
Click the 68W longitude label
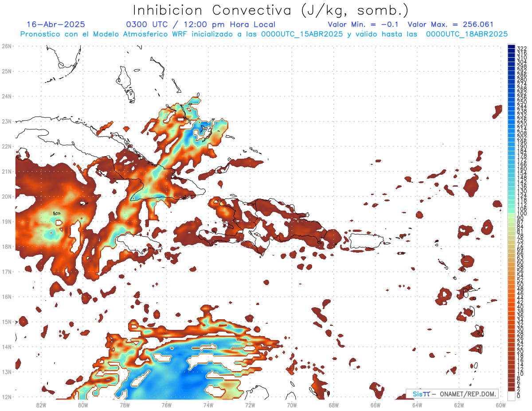(334, 405)
